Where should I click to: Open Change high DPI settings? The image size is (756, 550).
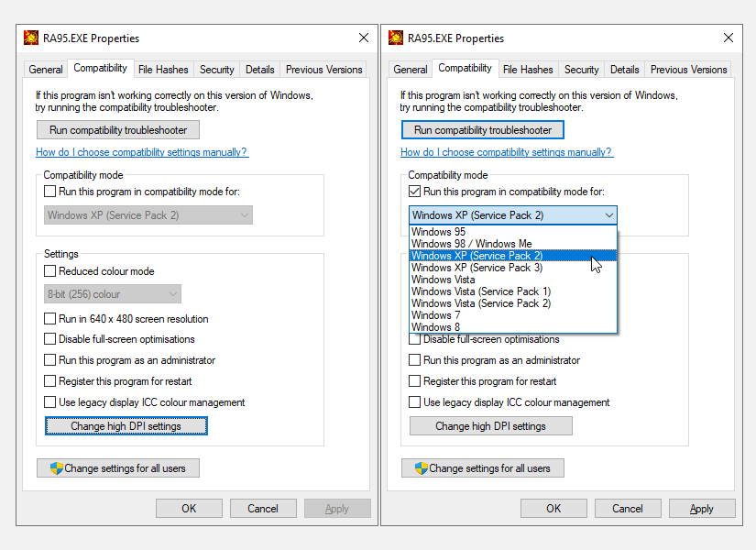point(126,425)
